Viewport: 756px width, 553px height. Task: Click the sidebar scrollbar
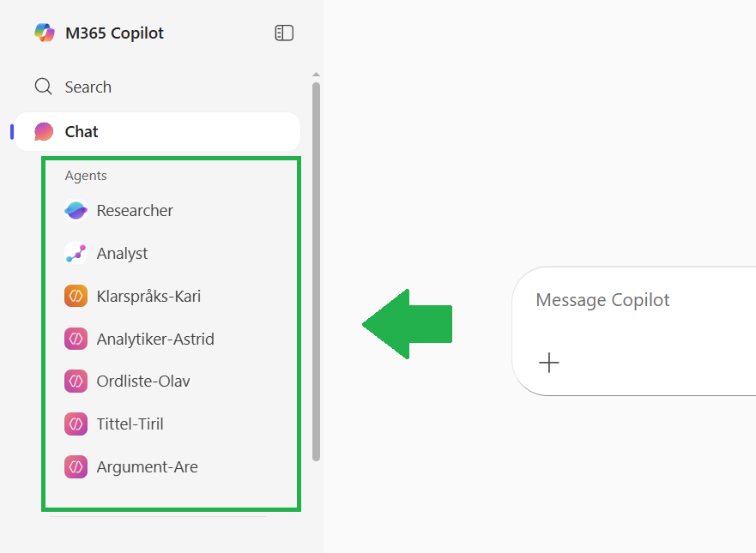316,266
